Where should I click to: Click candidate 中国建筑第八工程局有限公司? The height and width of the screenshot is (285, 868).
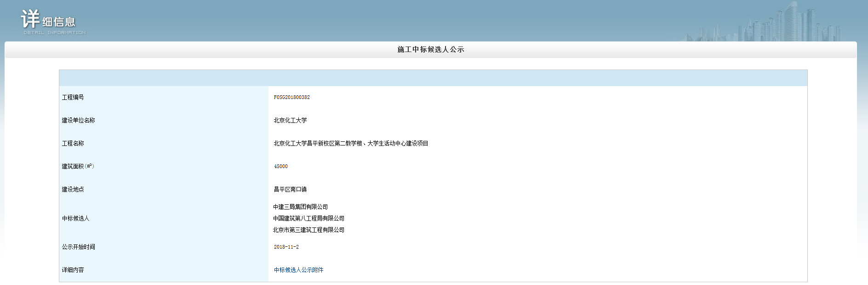point(309,219)
